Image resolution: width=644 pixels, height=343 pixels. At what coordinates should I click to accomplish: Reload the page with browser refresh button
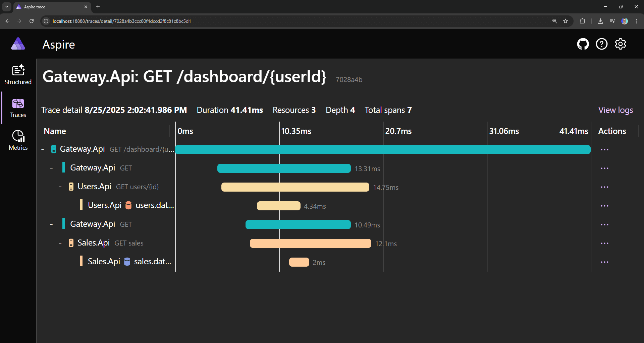coord(32,21)
